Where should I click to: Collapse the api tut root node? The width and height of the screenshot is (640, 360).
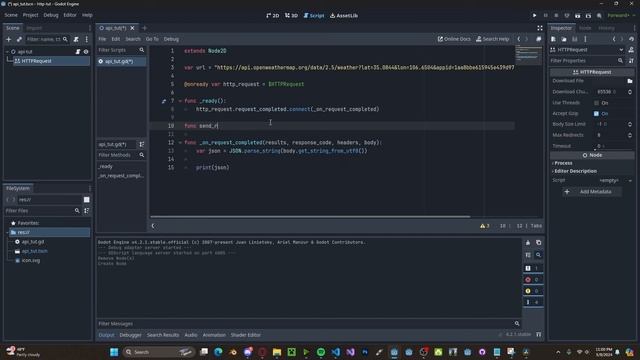7,52
